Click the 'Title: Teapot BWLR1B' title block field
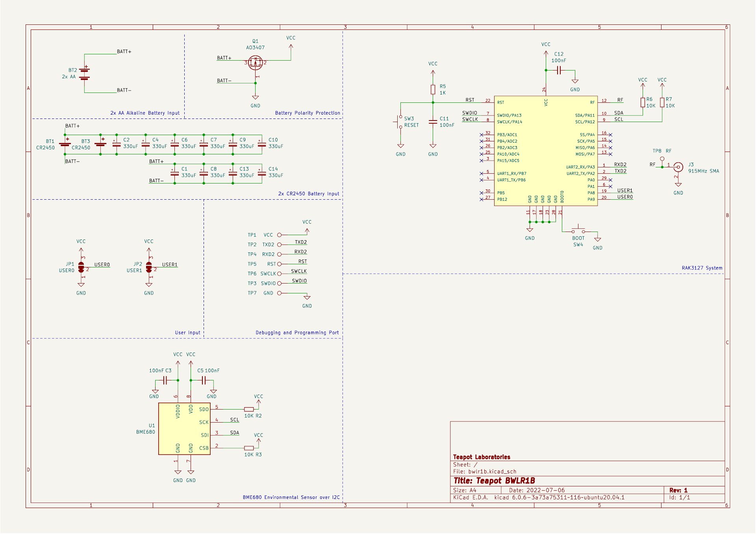This screenshot has width=756, height=534. 494,481
